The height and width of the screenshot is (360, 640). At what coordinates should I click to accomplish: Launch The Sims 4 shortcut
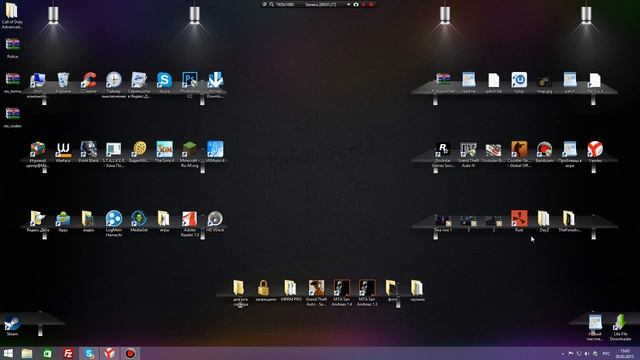(x=164, y=150)
